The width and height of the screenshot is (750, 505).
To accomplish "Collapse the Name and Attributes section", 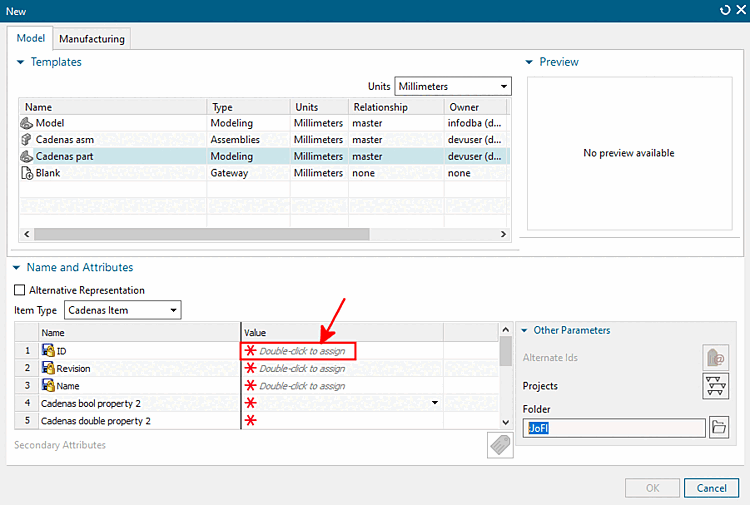I will click(x=16, y=268).
